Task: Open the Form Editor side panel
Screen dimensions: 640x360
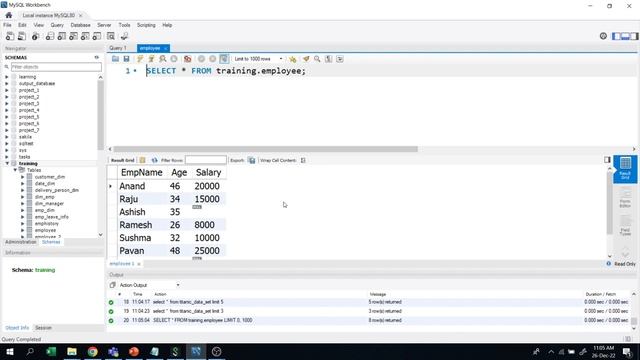Action: (x=625, y=198)
